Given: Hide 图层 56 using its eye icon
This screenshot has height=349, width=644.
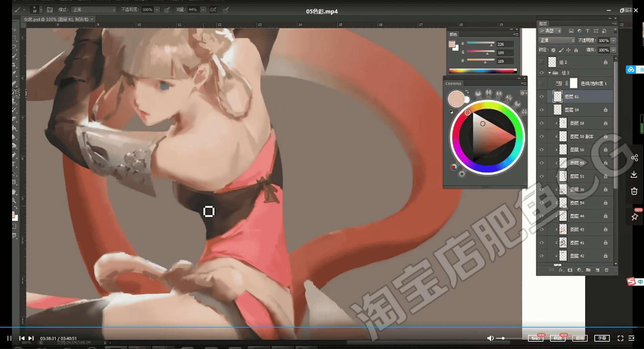Looking at the screenshot, I should [541, 150].
